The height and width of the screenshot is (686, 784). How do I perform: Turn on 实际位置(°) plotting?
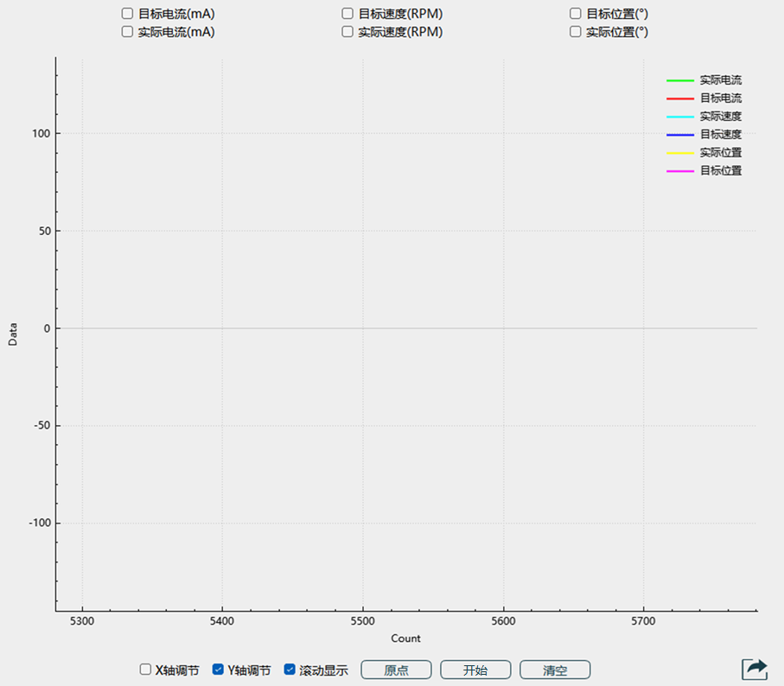pyautogui.click(x=576, y=32)
